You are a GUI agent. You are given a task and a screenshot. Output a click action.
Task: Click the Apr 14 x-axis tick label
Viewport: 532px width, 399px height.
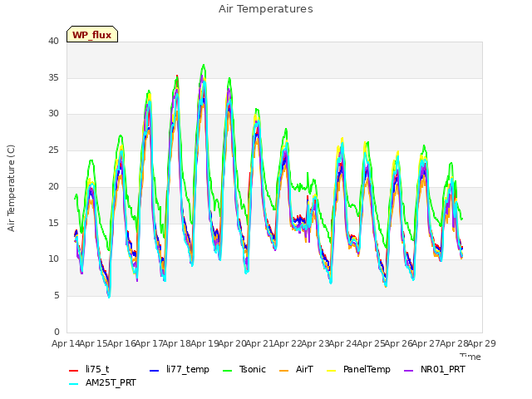(66, 343)
